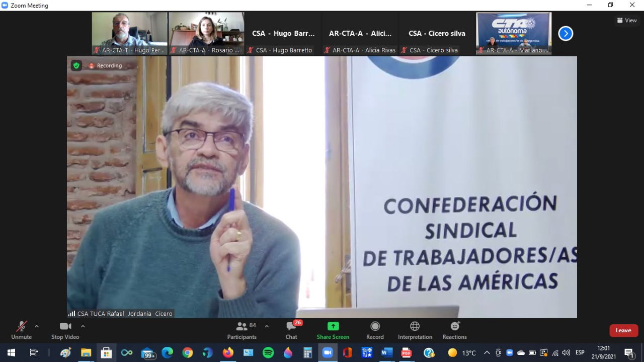This screenshot has width=644, height=362.
Task: Click the battery tray icon
Action: [x=532, y=352]
